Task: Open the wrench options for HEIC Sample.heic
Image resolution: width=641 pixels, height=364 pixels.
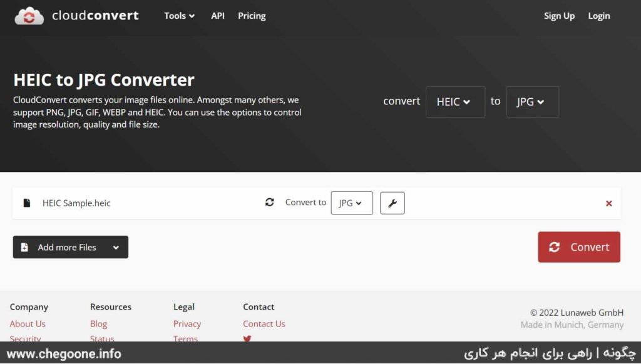Action: (392, 203)
